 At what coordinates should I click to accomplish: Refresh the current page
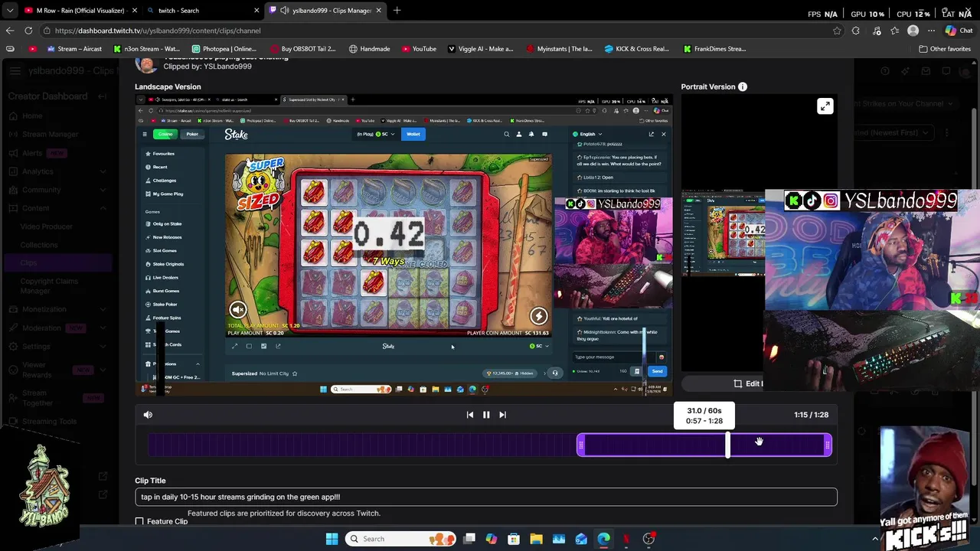(x=28, y=31)
